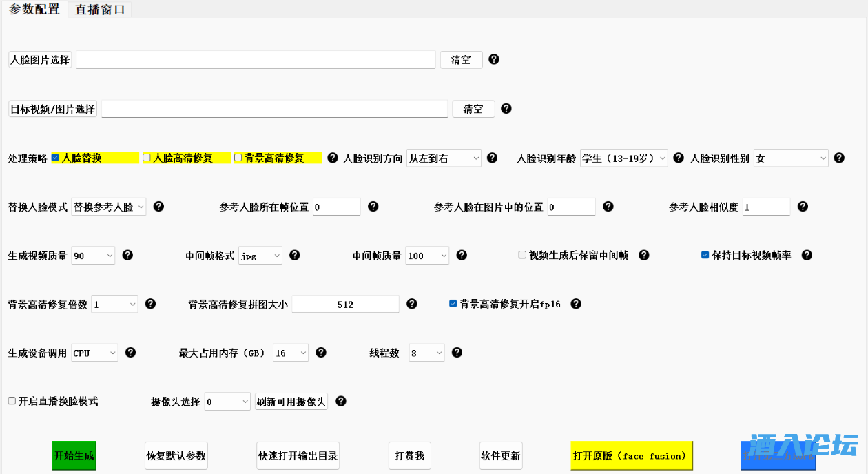Enable the 人脸高清修复 checkbox
This screenshot has height=474, width=868.
pyautogui.click(x=147, y=158)
